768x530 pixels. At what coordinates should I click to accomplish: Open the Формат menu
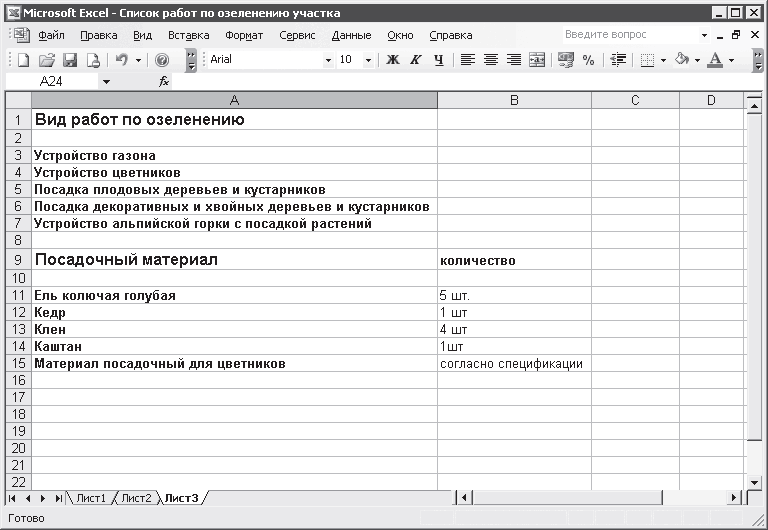coord(244,35)
